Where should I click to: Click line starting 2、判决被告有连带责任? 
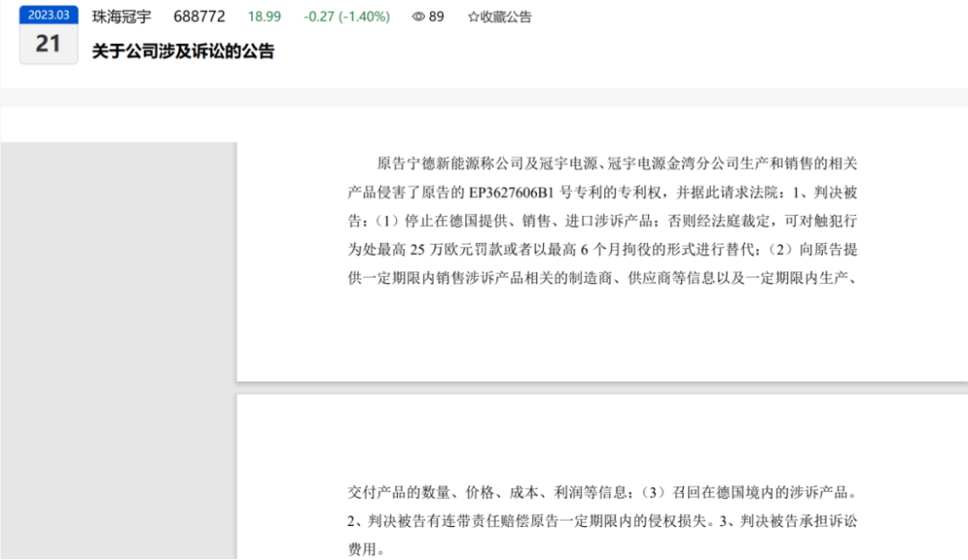602,521
